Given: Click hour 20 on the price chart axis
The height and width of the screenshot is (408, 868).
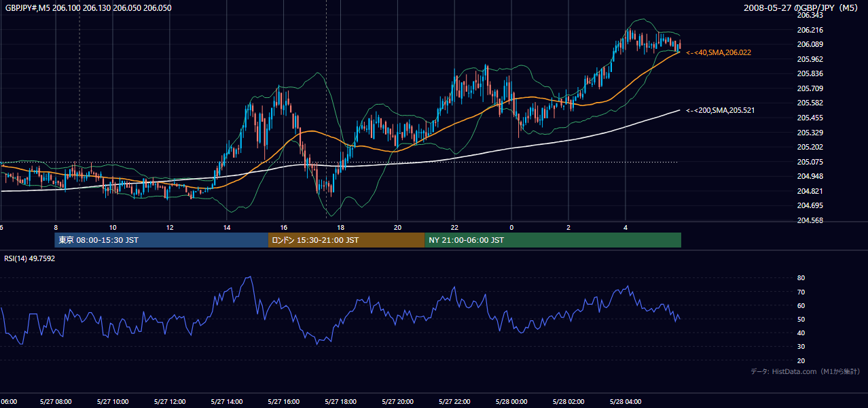Looking at the screenshot, I should (398, 228).
